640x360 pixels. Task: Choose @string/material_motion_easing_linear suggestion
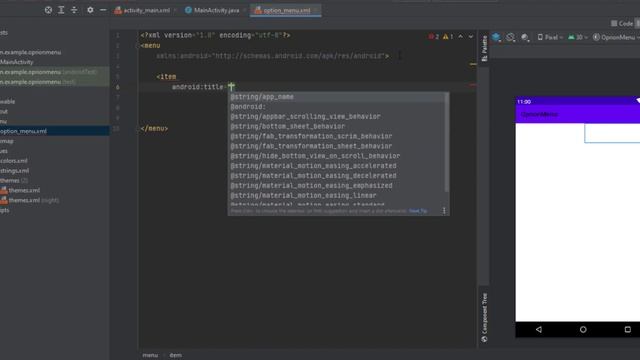[x=336, y=195]
